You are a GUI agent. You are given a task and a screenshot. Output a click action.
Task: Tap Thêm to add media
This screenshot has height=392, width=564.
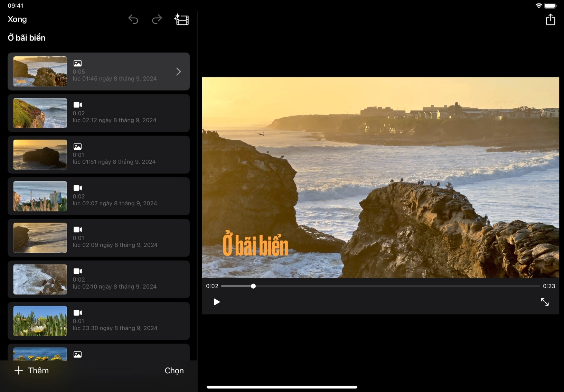(32, 371)
